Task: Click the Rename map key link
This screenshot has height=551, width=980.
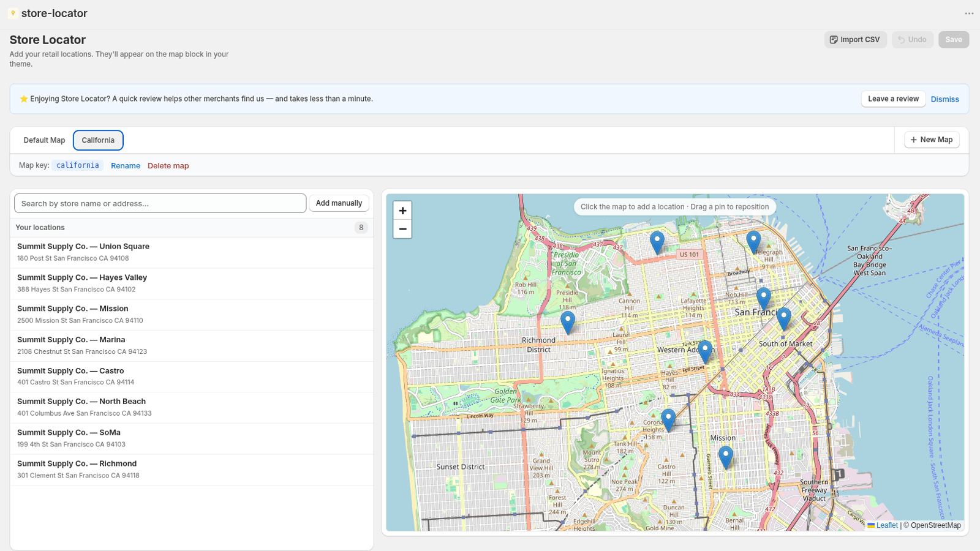Action: (x=126, y=166)
